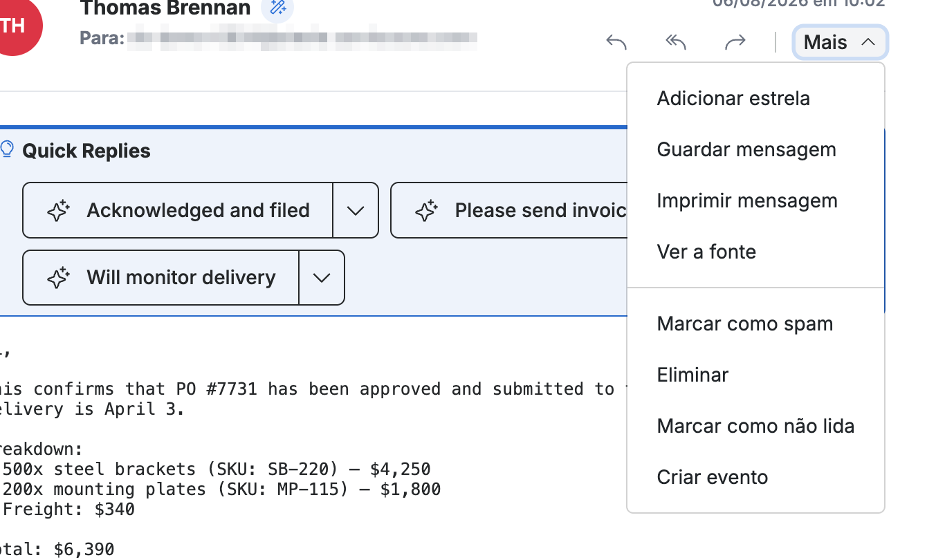Collapse the Mais dropdown menu

pyautogui.click(x=840, y=42)
